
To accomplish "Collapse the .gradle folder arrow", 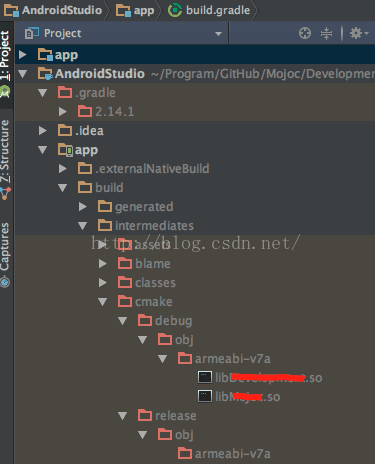I will [x=42, y=93].
